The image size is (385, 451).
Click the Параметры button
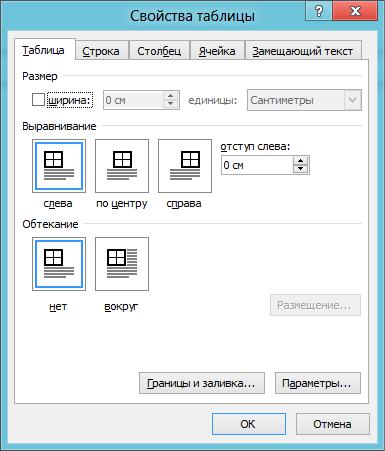[318, 383]
